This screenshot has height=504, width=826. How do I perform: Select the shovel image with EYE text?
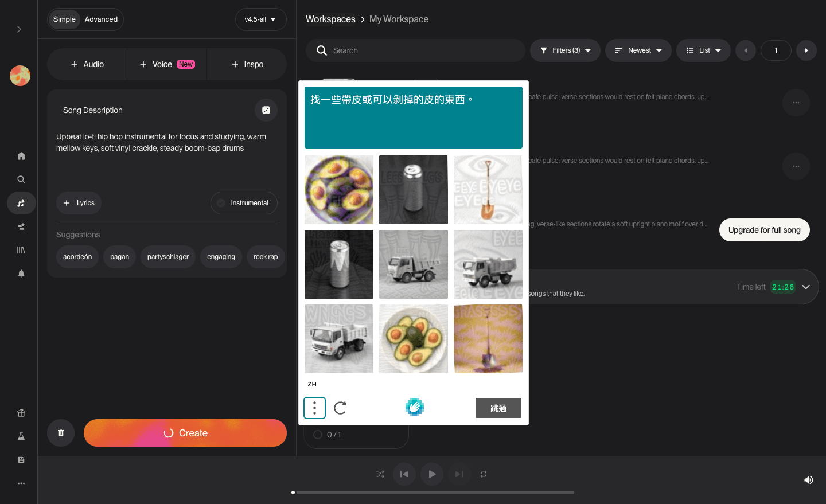click(488, 190)
